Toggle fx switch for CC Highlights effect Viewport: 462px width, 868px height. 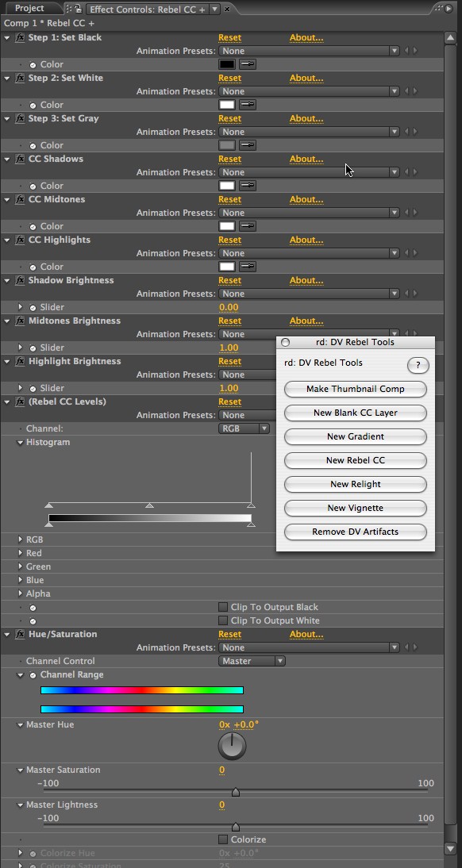click(20, 240)
